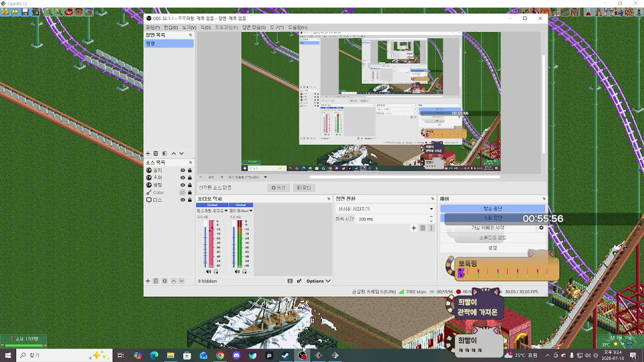The width and height of the screenshot is (644, 362).
Task: Open the View(V) menu in OBS
Action: point(189,27)
